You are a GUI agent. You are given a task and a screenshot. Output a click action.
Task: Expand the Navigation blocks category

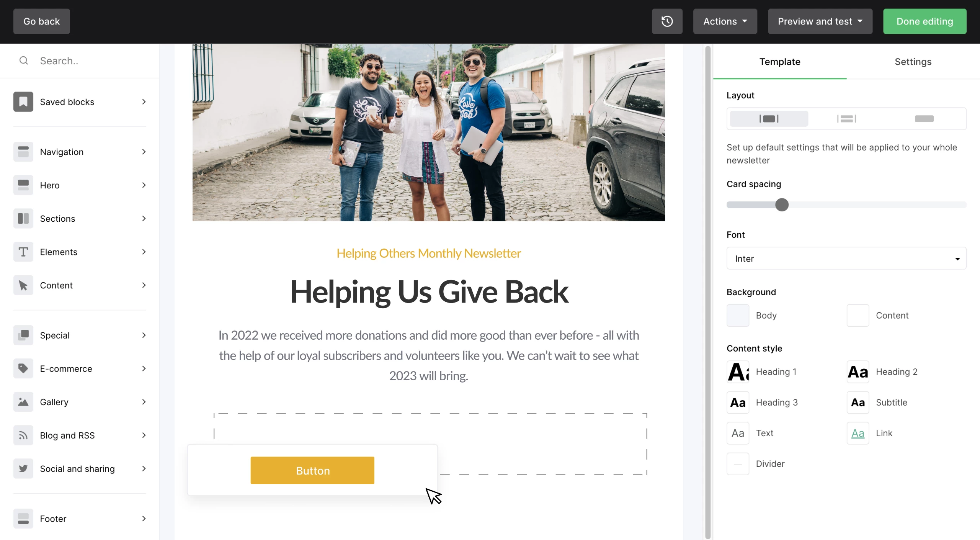[80, 152]
